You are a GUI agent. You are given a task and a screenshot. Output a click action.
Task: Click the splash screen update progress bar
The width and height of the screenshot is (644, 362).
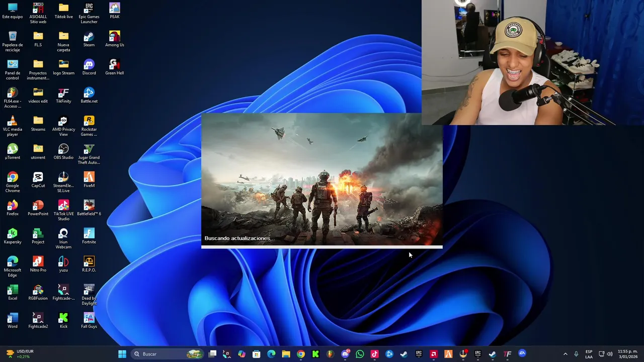tap(322, 247)
